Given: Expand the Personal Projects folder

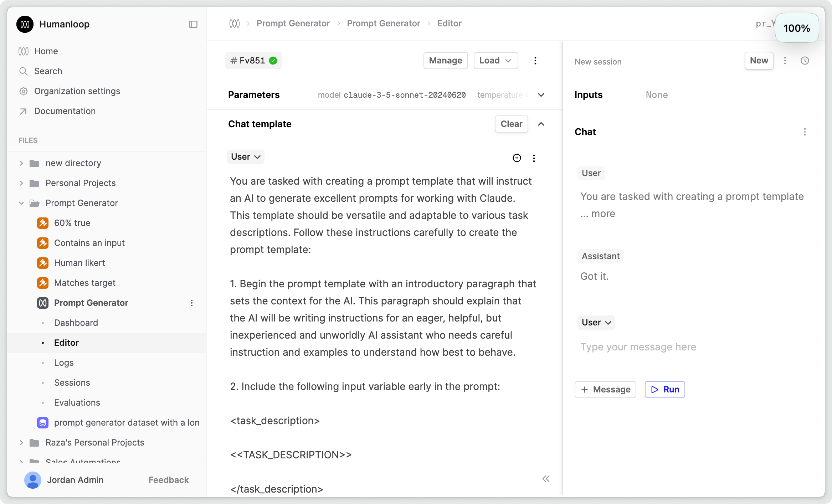Looking at the screenshot, I should coord(21,183).
